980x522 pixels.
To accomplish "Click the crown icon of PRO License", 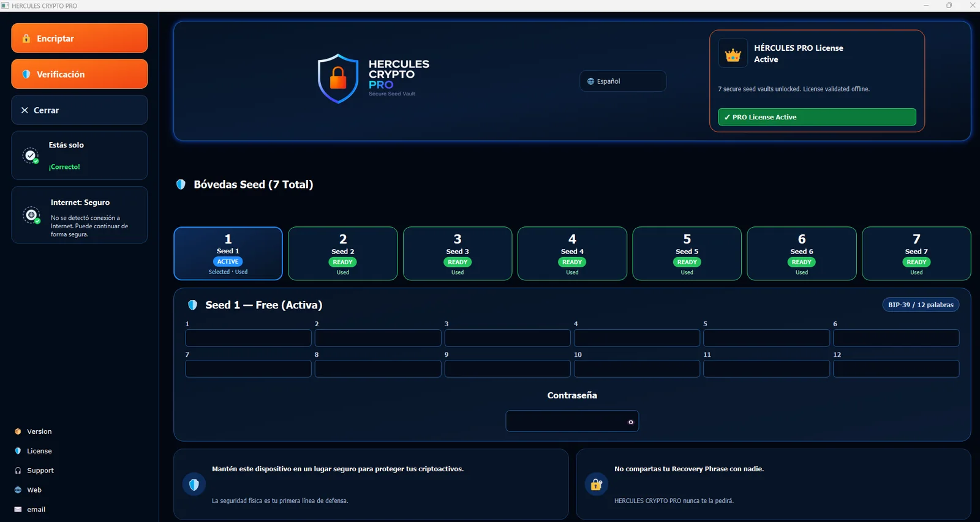I will tap(733, 54).
